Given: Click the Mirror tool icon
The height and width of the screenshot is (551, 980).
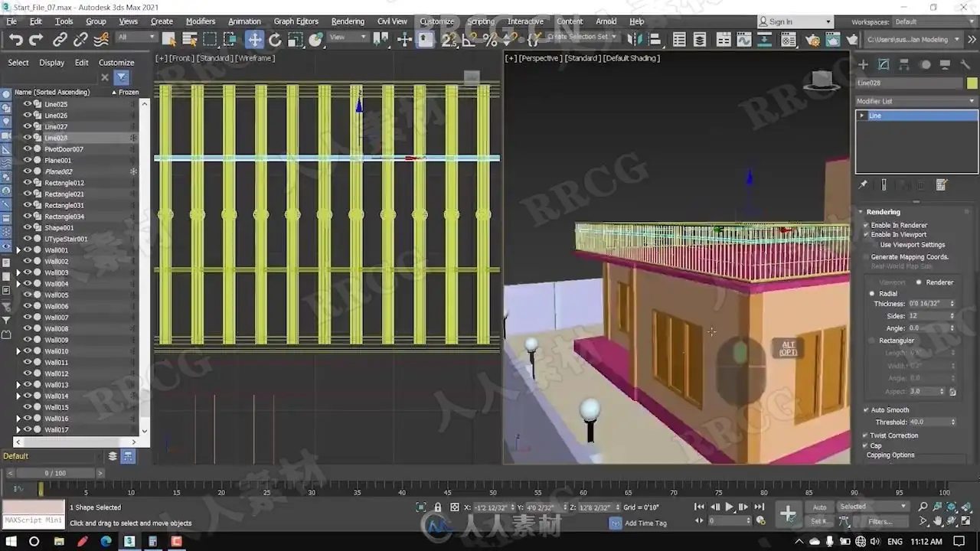Looking at the screenshot, I should pos(634,40).
